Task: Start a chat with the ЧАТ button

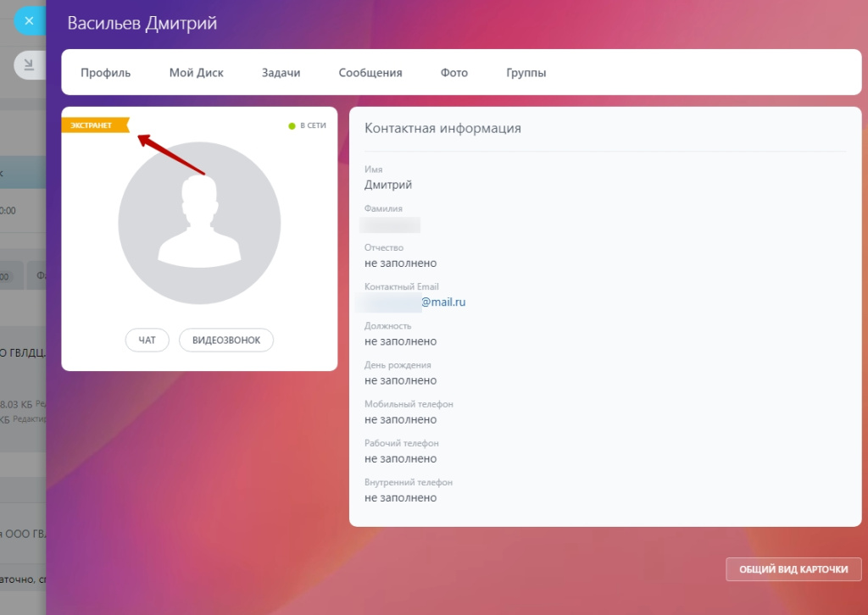Action: (147, 341)
